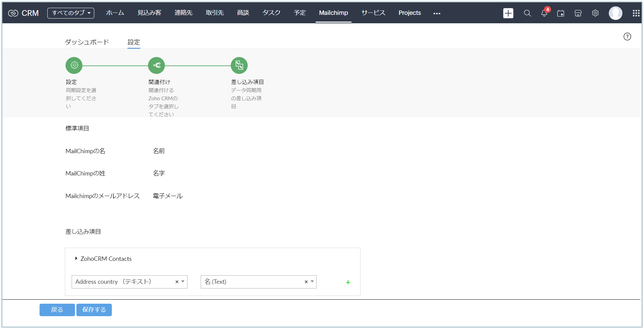Click the 設定 step gear circle icon

pos(74,65)
